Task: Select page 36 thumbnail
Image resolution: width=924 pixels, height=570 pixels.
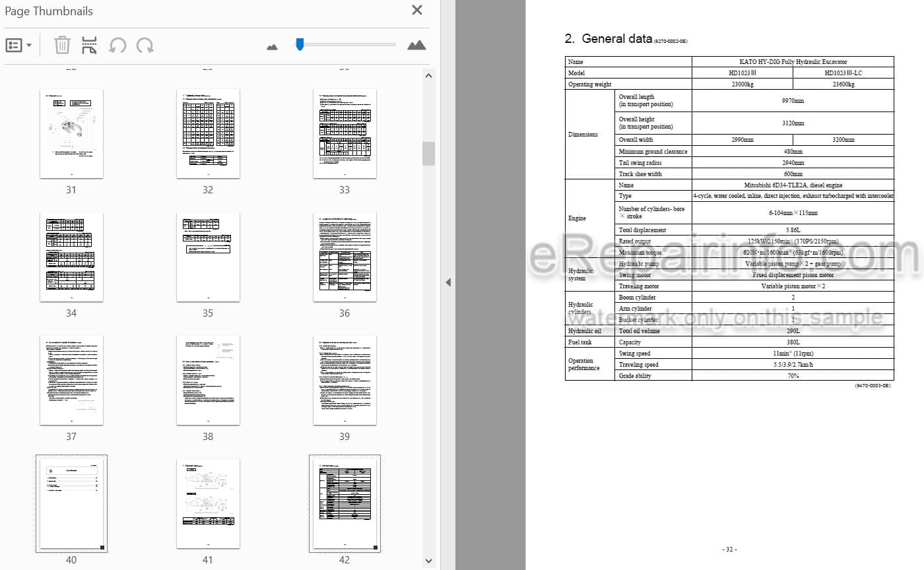Action: click(345, 257)
